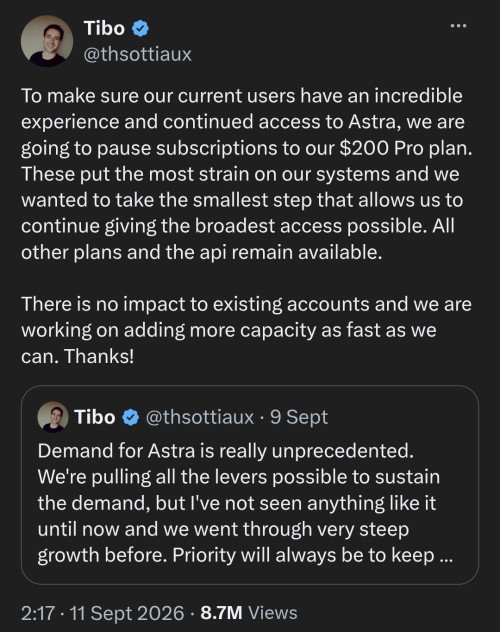Click the paragraph about existing accounts
The height and width of the screenshot is (632, 500).
click(246, 330)
